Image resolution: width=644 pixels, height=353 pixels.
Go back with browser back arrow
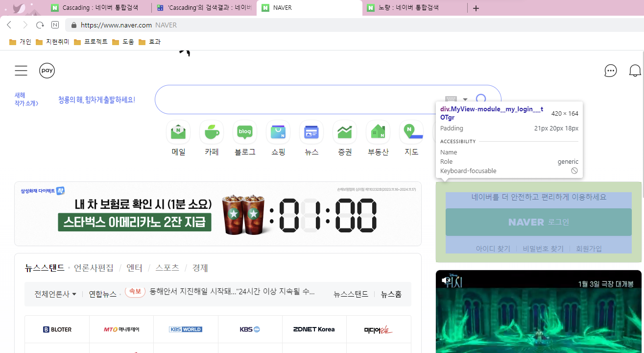coord(9,25)
